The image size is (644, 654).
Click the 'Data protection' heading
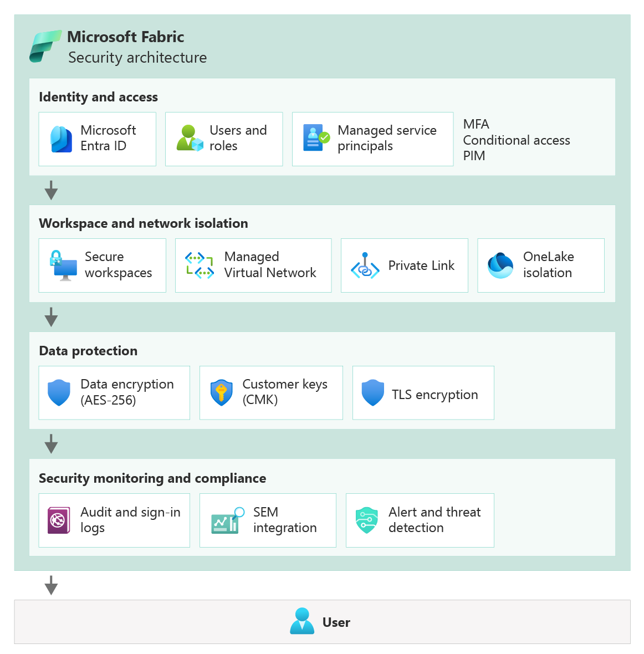point(88,351)
